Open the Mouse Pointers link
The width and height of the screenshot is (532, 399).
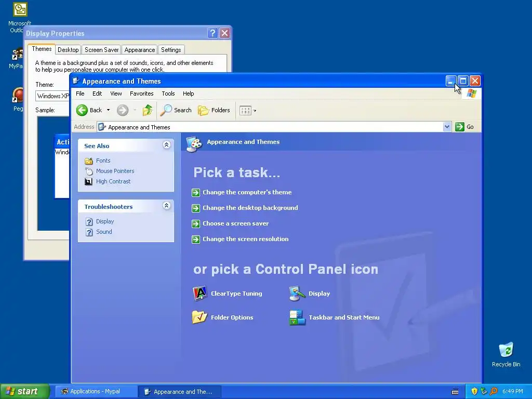(115, 171)
